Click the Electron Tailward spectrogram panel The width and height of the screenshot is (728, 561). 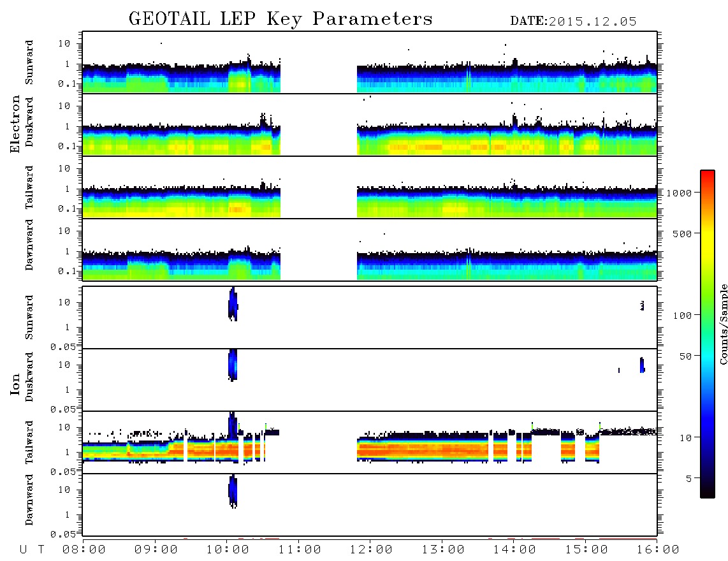point(370,187)
